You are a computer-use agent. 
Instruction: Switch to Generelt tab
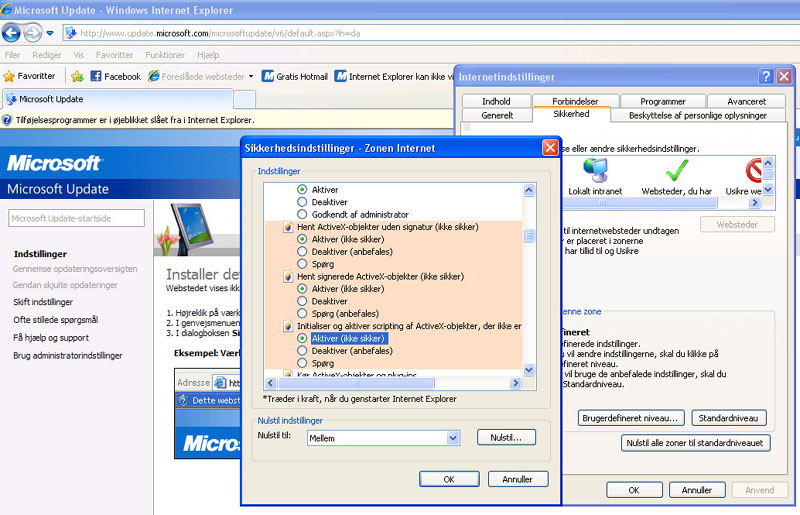(x=497, y=115)
